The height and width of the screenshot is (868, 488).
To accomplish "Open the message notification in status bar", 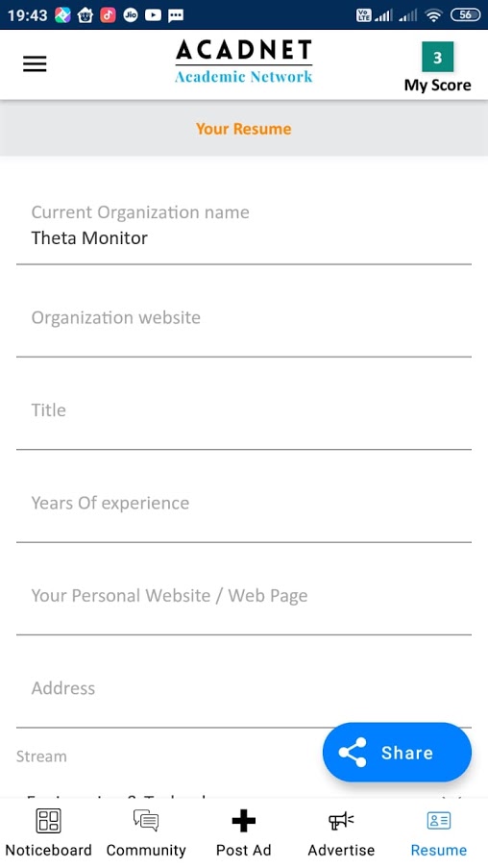I will pyautogui.click(x=176, y=15).
